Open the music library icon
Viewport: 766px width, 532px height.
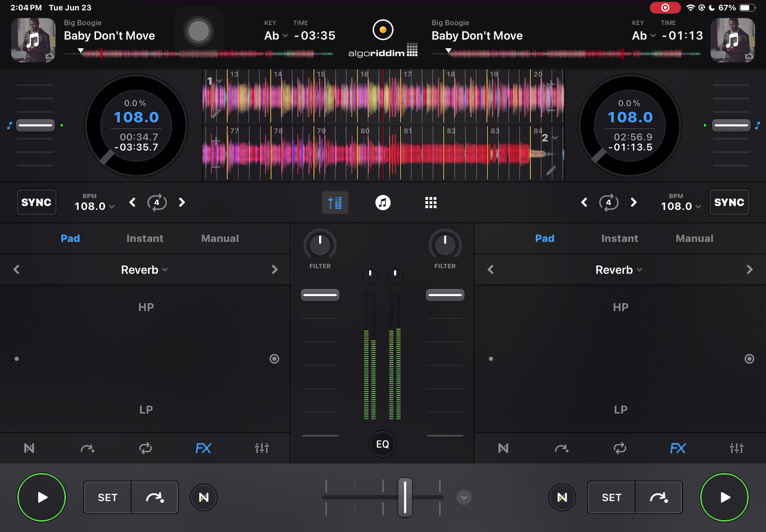pos(383,203)
